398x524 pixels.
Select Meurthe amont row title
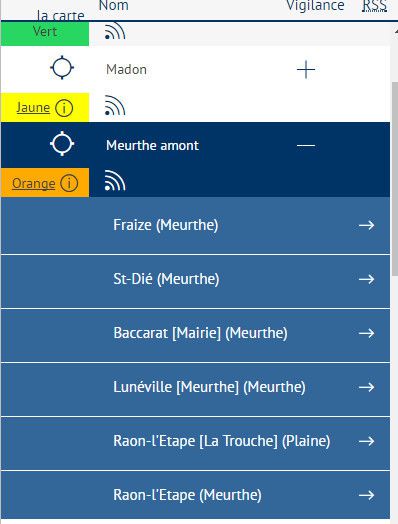[152, 145]
